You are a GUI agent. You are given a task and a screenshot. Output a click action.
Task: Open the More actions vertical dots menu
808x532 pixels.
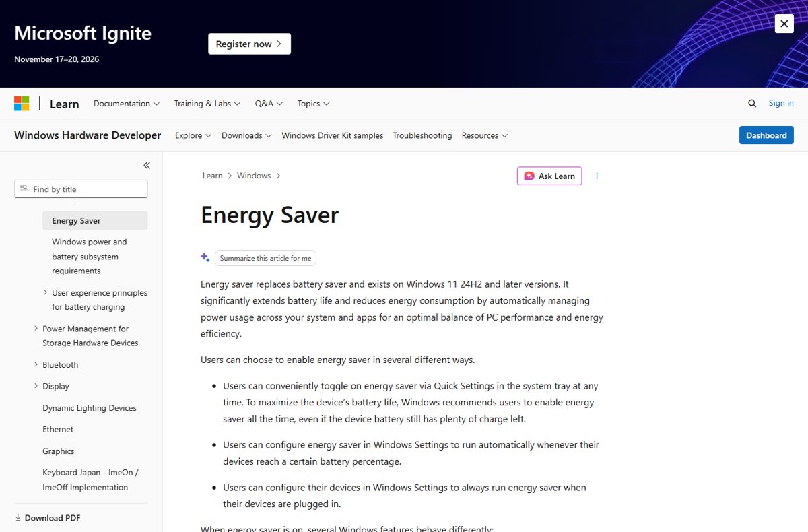(x=597, y=176)
